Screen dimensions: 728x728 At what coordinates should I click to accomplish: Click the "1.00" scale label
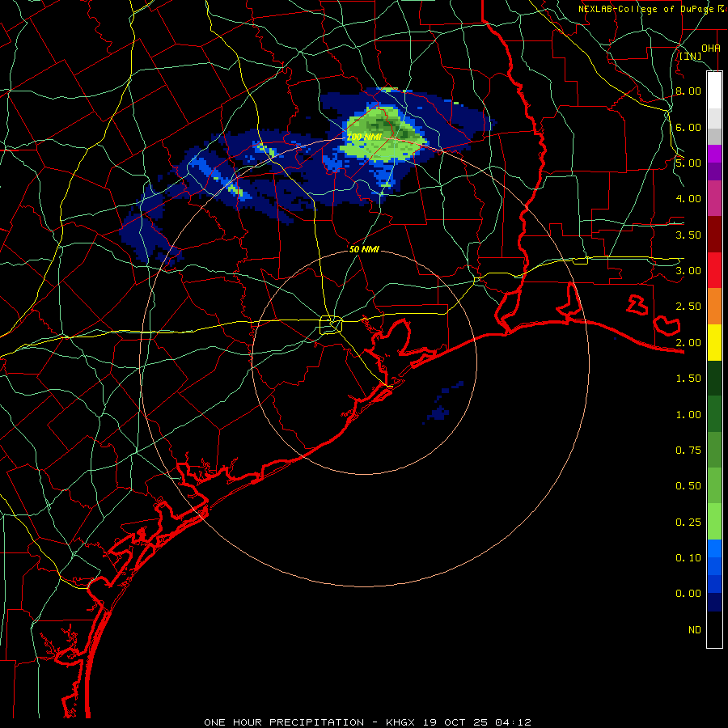coord(688,415)
